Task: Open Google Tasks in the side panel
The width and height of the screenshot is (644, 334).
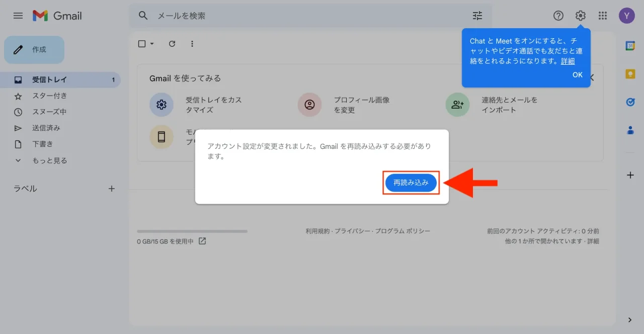Action: tap(630, 102)
